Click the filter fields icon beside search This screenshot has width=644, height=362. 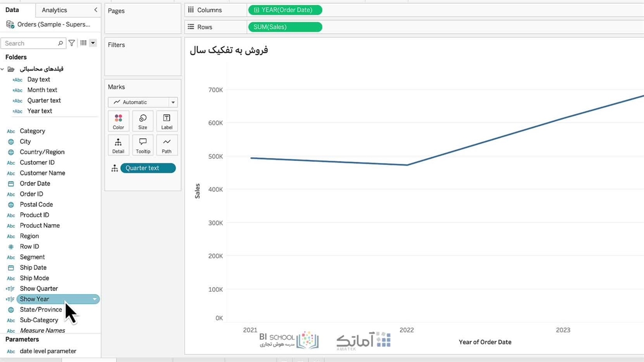pyautogui.click(x=72, y=43)
